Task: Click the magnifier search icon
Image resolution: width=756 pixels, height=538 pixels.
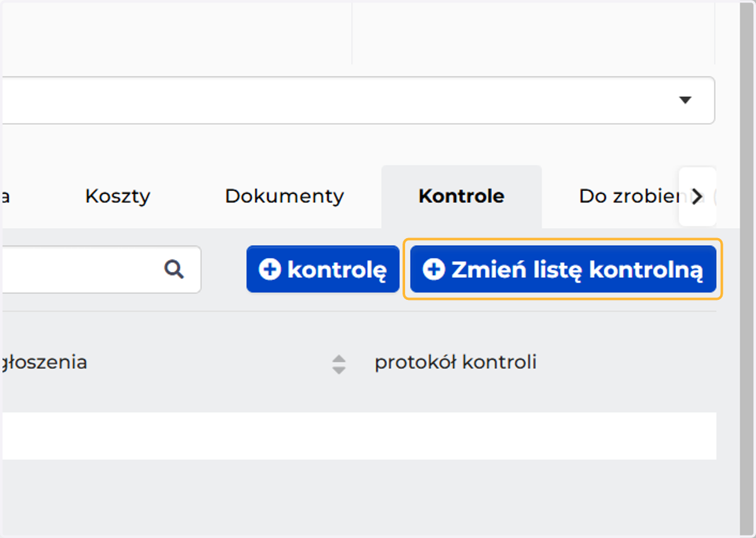Action: coord(175,270)
